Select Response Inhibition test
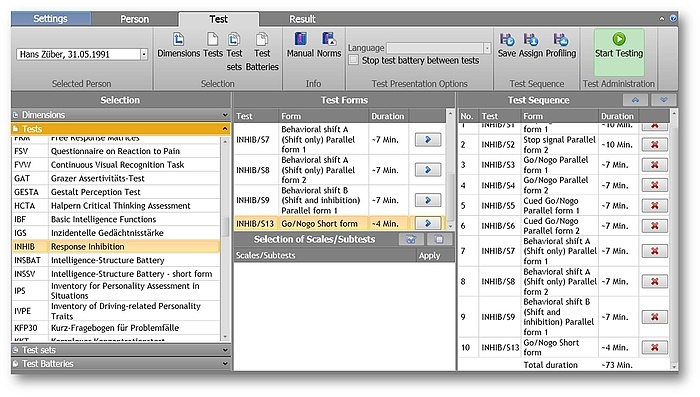This screenshot has height=397, width=700. (x=116, y=247)
